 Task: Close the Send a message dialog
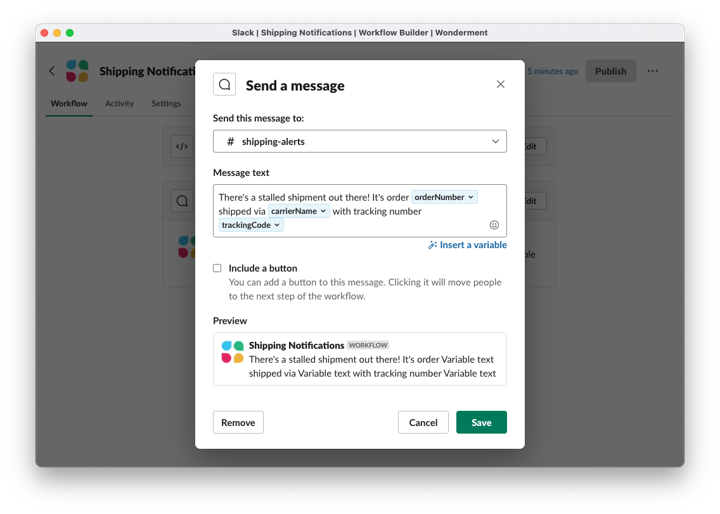point(501,85)
